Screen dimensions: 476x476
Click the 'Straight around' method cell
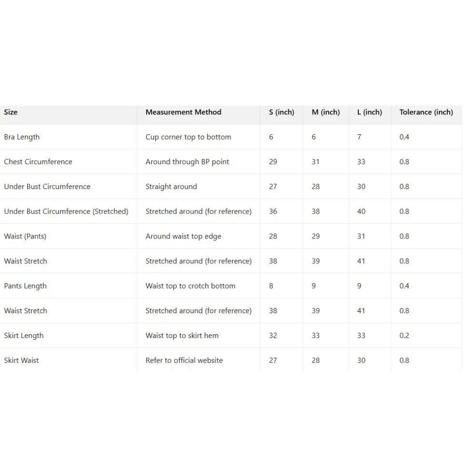pos(171,187)
